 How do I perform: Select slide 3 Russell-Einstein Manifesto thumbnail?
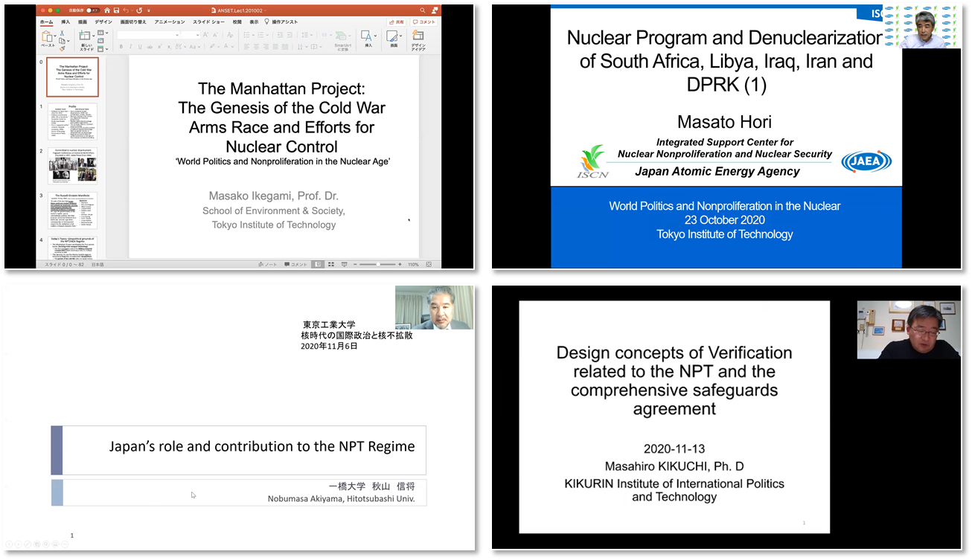[72, 211]
